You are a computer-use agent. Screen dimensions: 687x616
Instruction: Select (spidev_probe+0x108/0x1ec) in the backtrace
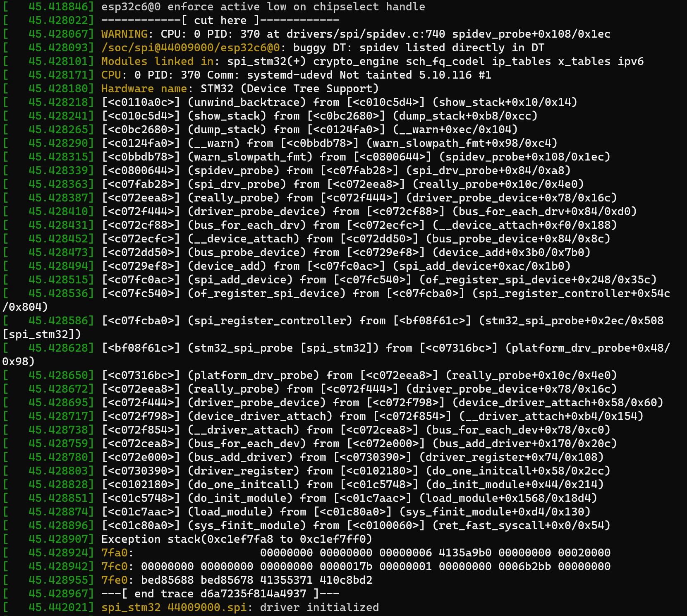(x=525, y=157)
